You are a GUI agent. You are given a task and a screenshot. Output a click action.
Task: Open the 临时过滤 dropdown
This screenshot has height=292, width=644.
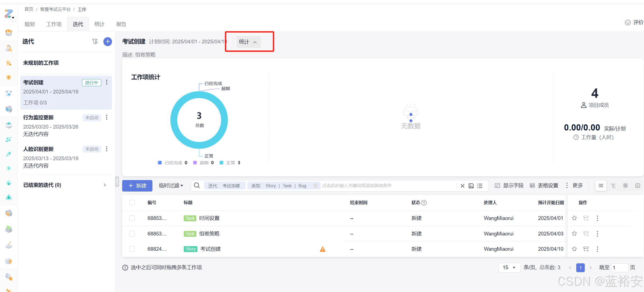point(171,185)
